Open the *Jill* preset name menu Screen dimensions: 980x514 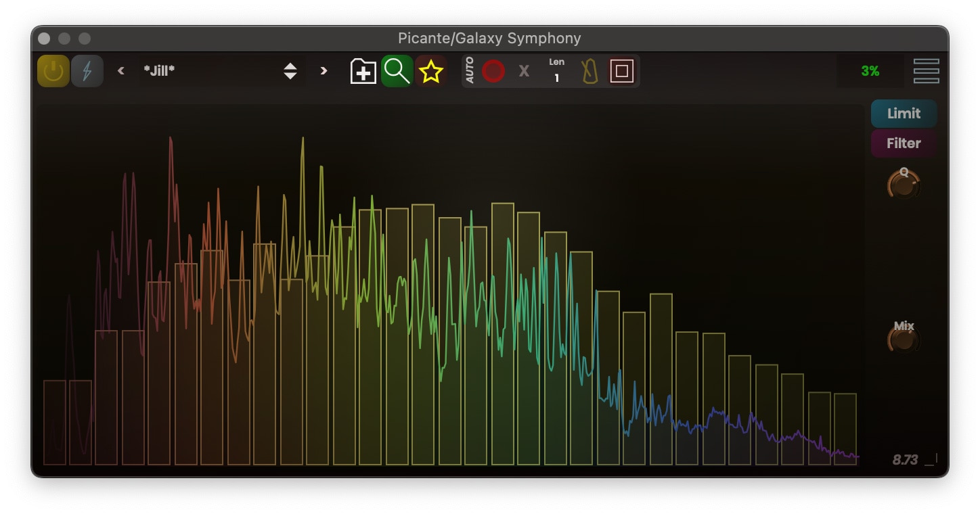pyautogui.click(x=203, y=71)
